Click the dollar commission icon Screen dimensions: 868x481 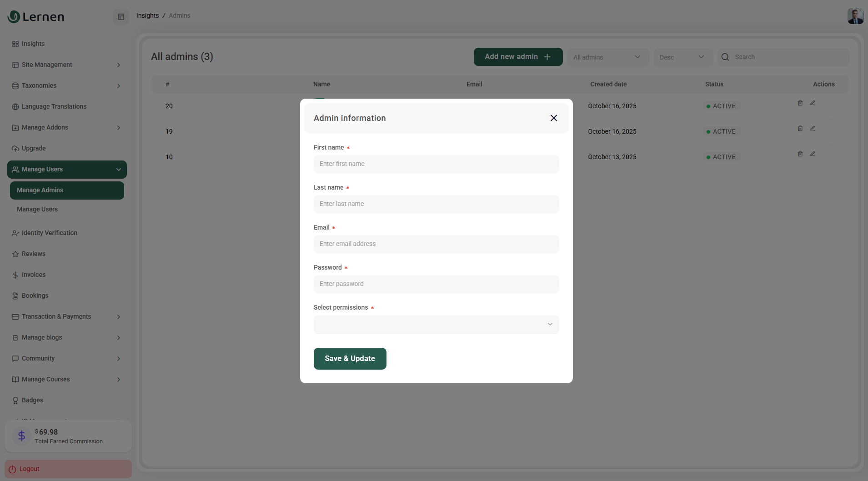[21, 436]
